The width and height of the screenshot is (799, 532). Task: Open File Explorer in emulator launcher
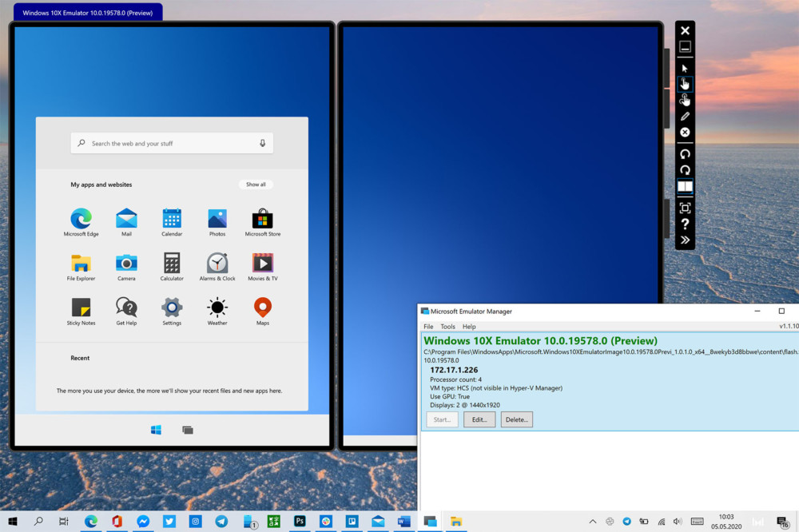click(81, 267)
